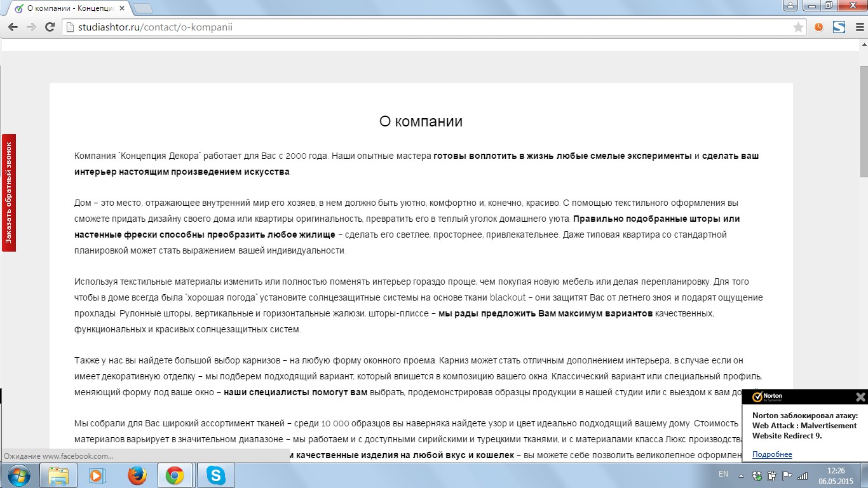Open the Dropbox tray icon
868x488 pixels.
(x=757, y=475)
